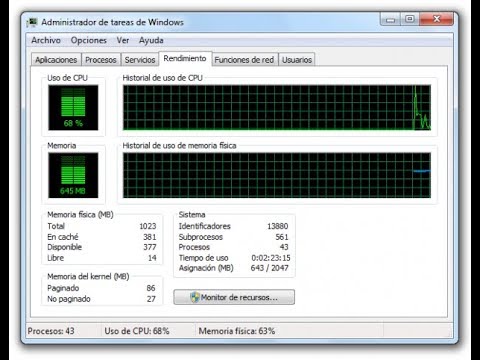Click status bar text Uso de CPU: 68%
The height and width of the screenshot is (360, 480).
tap(137, 331)
